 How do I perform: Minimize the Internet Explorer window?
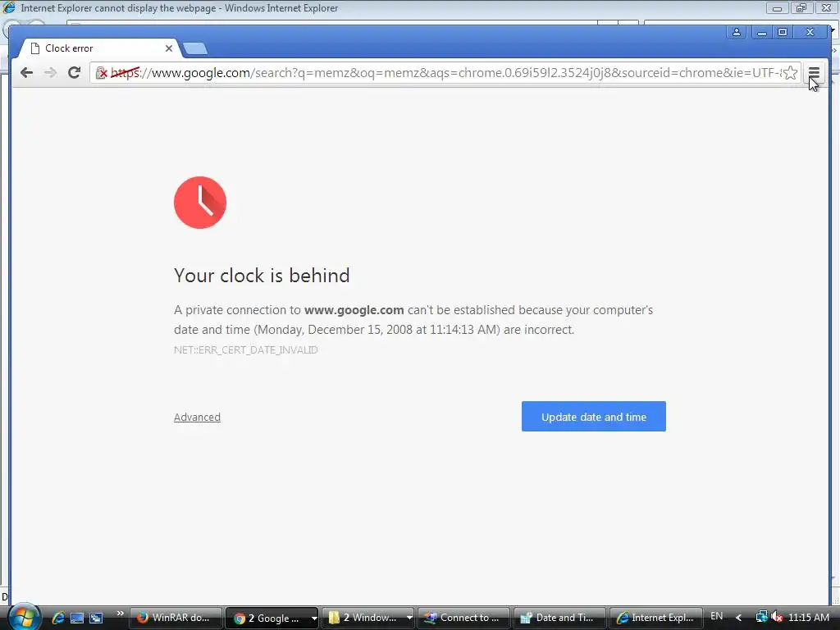pos(777,8)
